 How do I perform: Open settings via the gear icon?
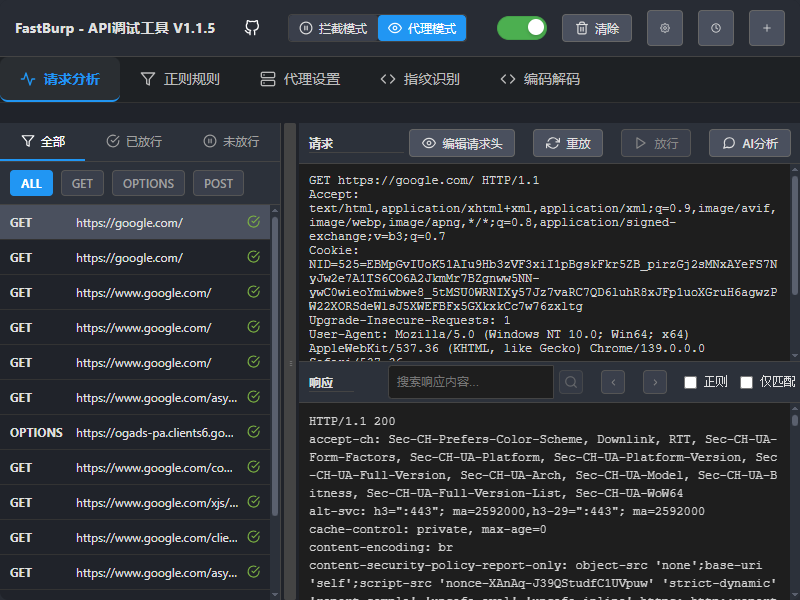(x=665, y=28)
